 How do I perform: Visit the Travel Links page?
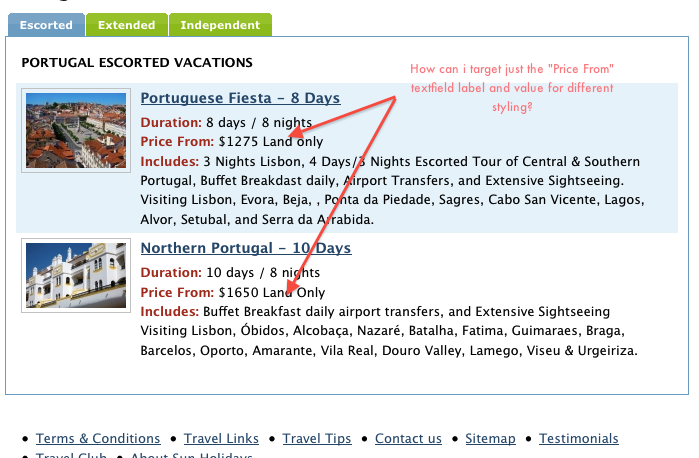point(221,438)
